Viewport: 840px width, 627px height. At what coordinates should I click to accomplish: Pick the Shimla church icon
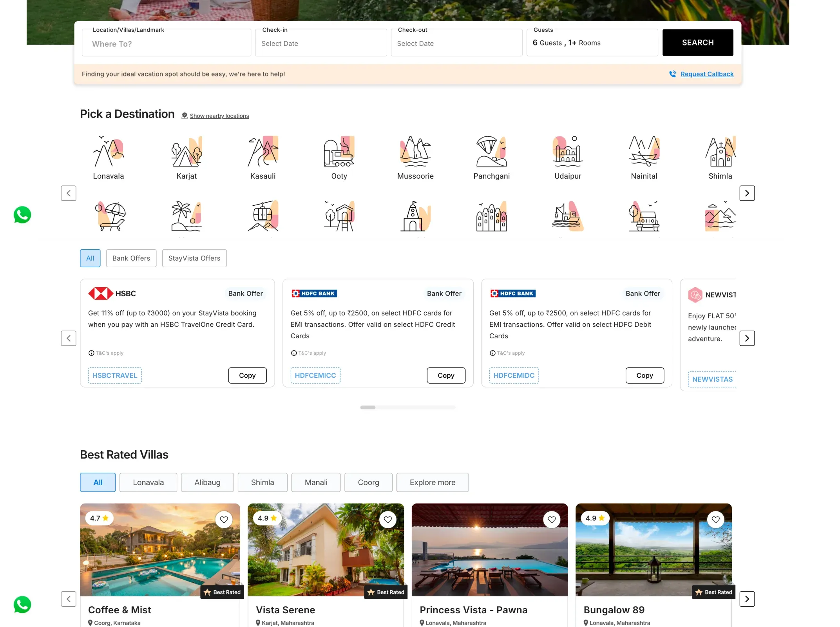[720, 152]
